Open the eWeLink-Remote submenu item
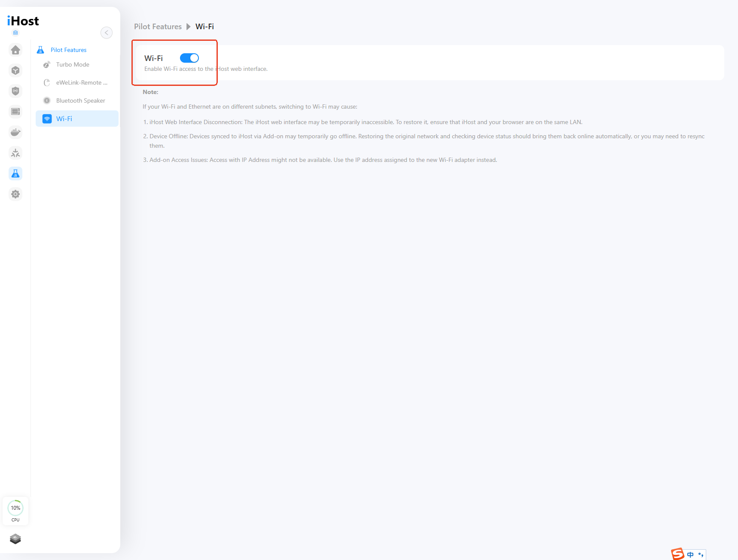Screen dimensions: 738x560 82,82
